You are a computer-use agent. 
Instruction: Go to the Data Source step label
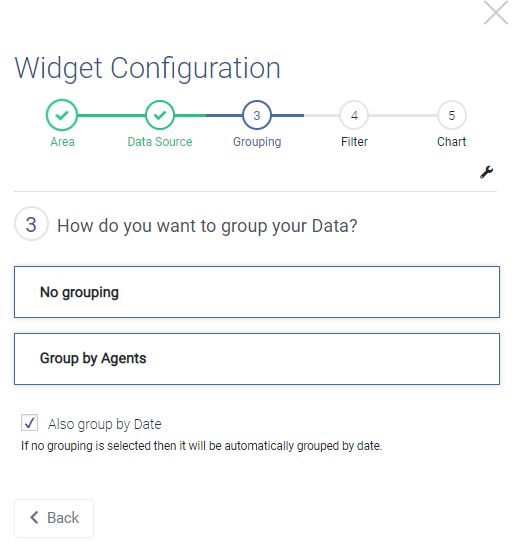[x=160, y=142]
